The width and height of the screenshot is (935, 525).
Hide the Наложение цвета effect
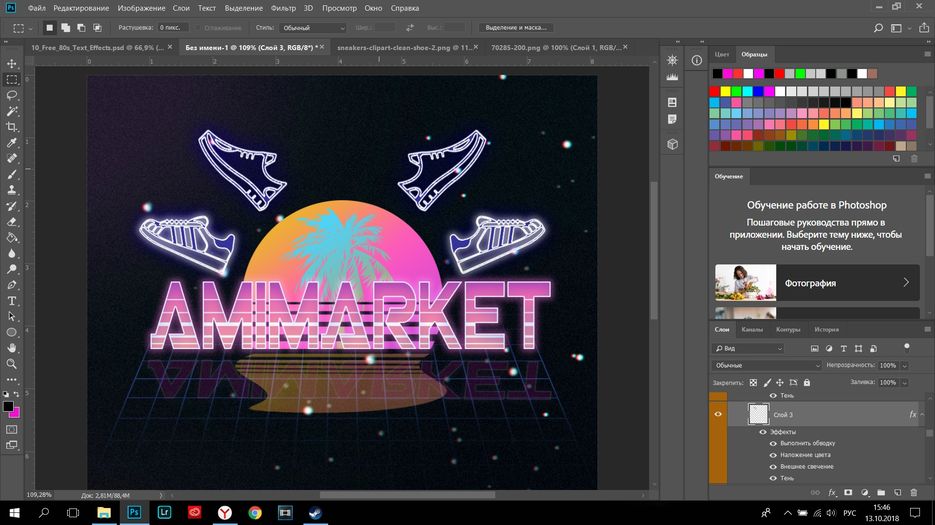click(773, 455)
